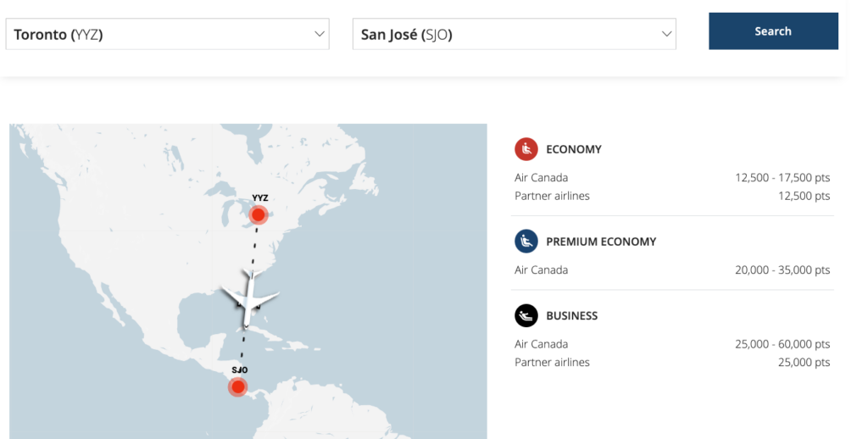The width and height of the screenshot is (868, 439).
Task: Click the red Economy seat icon
Action: [526, 149]
